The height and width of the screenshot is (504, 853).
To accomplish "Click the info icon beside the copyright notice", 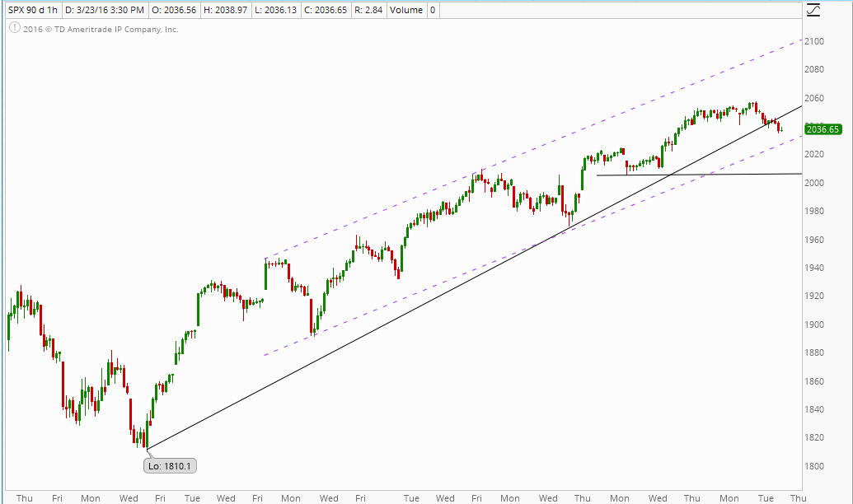I will click(x=14, y=29).
